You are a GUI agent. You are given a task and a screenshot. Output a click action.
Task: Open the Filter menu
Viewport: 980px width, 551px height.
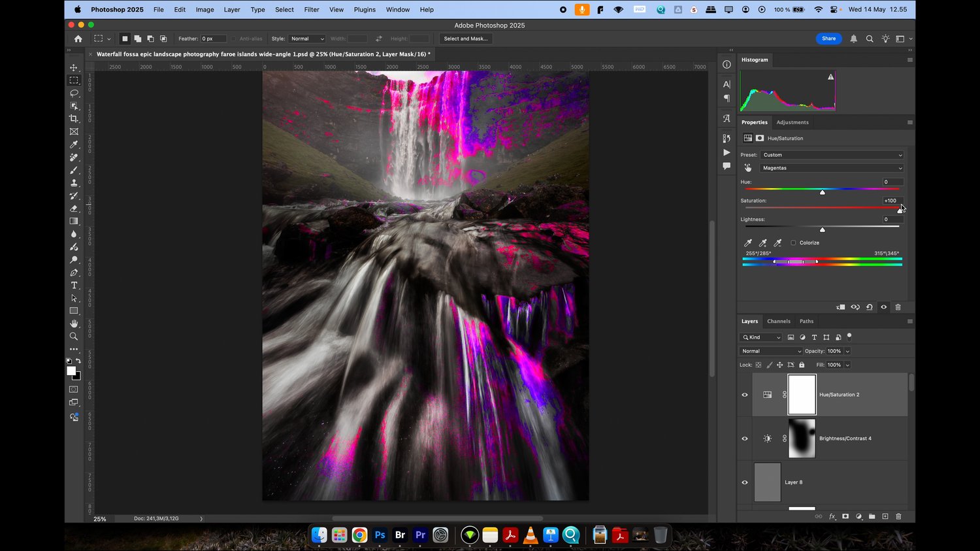[x=312, y=10]
